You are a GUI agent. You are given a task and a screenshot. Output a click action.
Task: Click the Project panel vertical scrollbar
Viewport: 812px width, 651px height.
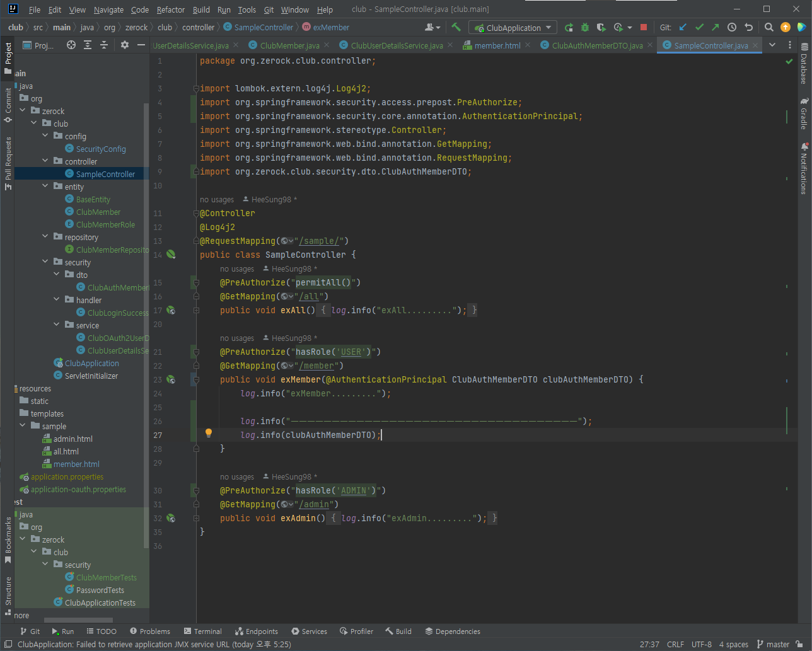[x=146, y=325]
